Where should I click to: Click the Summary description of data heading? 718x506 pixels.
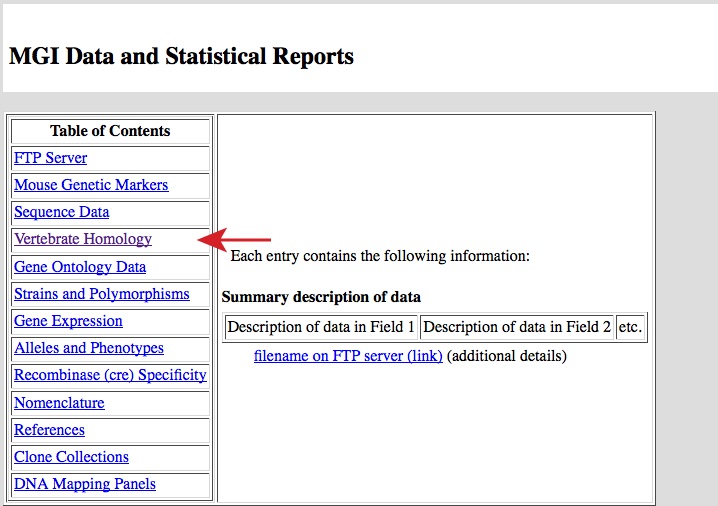click(321, 297)
